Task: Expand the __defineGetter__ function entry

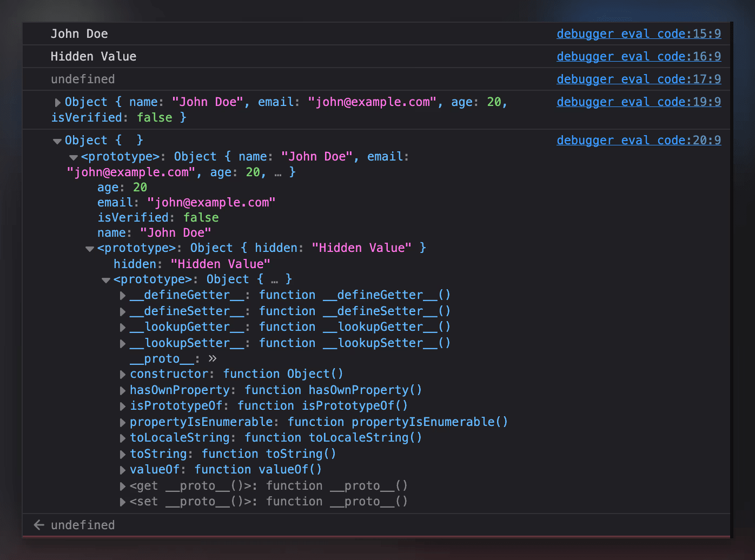Action: pyautogui.click(x=122, y=295)
